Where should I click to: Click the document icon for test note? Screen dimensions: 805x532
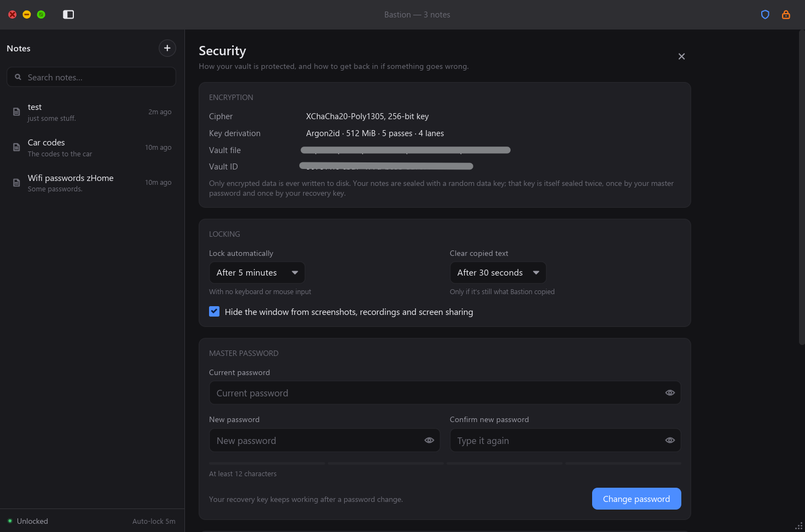(16, 112)
